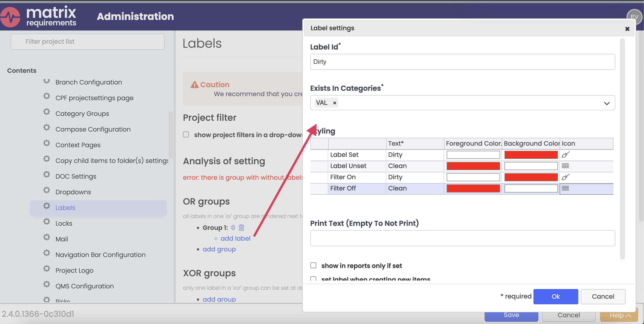Viewport: 644px width, 324px height.
Task: Pick Label Set foreground color swatch
Action: pos(473,155)
